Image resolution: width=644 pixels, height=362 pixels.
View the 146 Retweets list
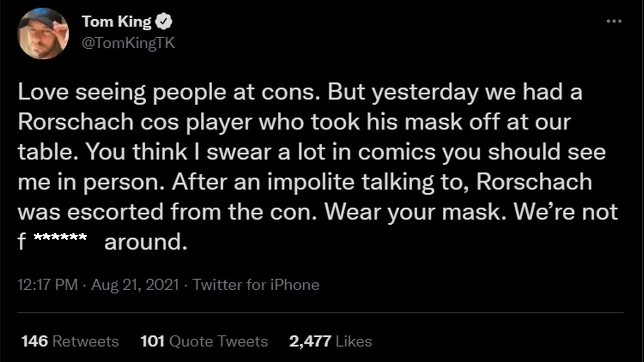[70, 341]
